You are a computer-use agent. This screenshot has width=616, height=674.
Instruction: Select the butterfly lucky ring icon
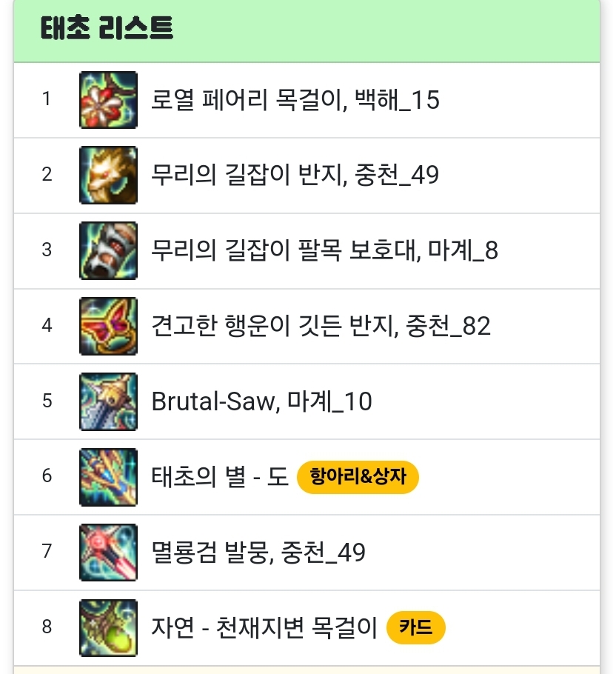[x=108, y=326]
